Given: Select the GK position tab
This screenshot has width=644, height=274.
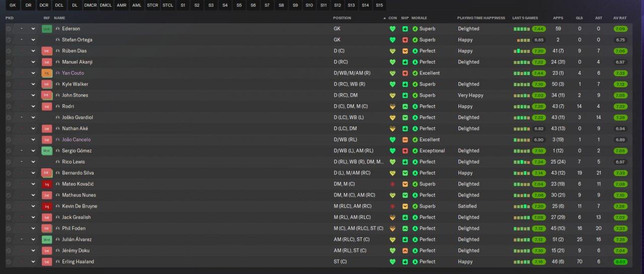Looking at the screenshot, I should (x=13, y=5).
